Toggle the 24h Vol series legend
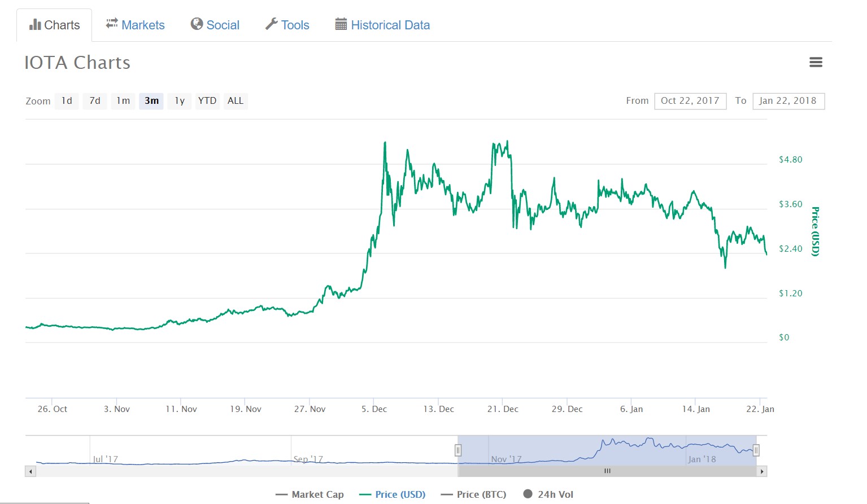 click(x=548, y=494)
